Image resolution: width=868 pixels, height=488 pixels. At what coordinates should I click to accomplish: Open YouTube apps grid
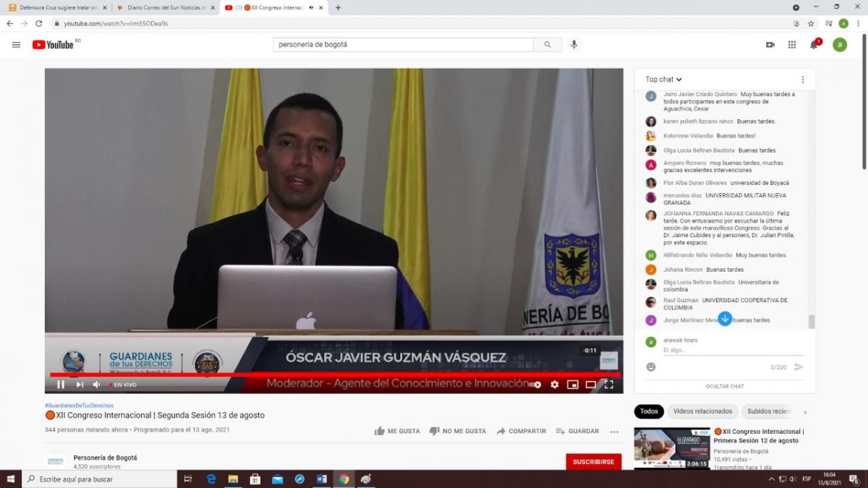(x=792, y=45)
